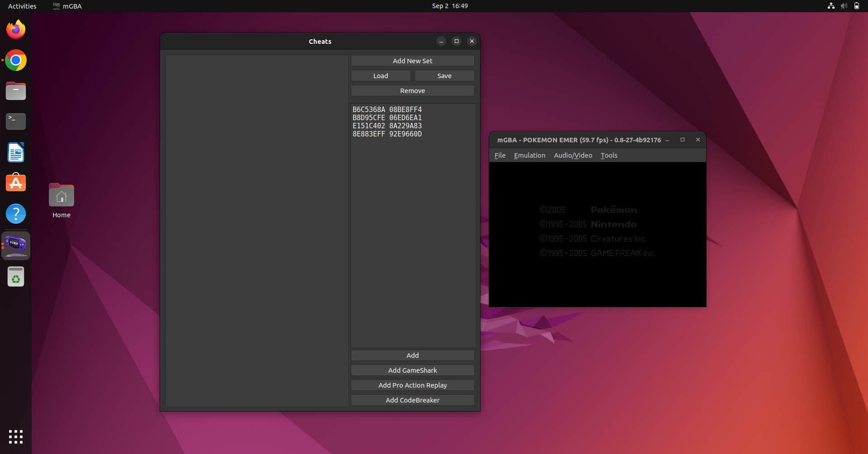This screenshot has height=454, width=868.
Task: Open the Help application icon
Action: [x=15, y=214]
